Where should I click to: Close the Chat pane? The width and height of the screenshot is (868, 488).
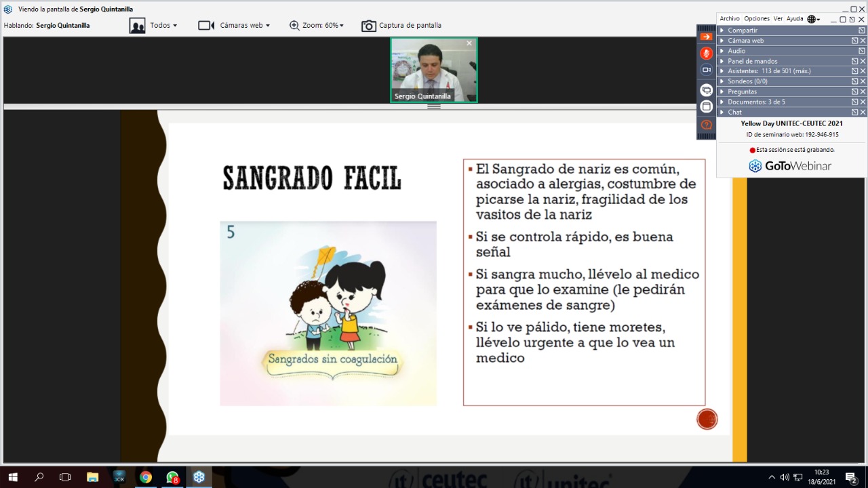point(863,112)
